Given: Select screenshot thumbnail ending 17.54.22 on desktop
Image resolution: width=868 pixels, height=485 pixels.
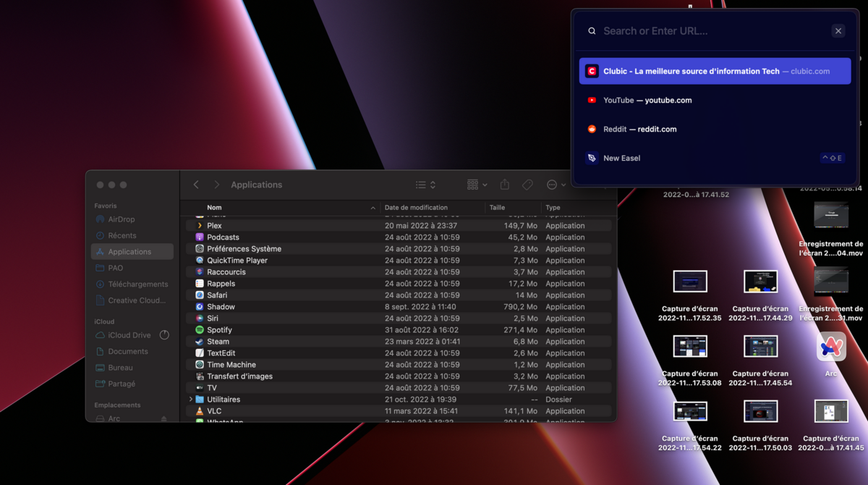Looking at the screenshot, I should pos(690,411).
